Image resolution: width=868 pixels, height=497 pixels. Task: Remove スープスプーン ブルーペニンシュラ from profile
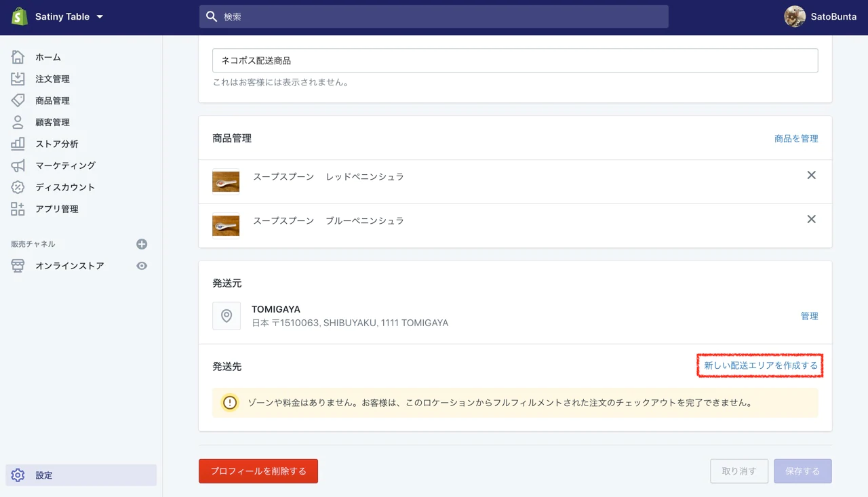(811, 220)
